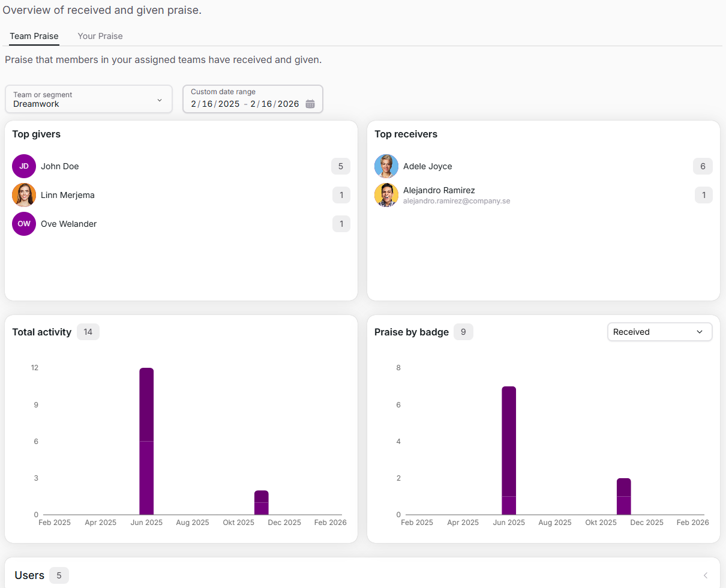Click the Users panel left chevron
The image size is (726, 588).
coord(706,575)
